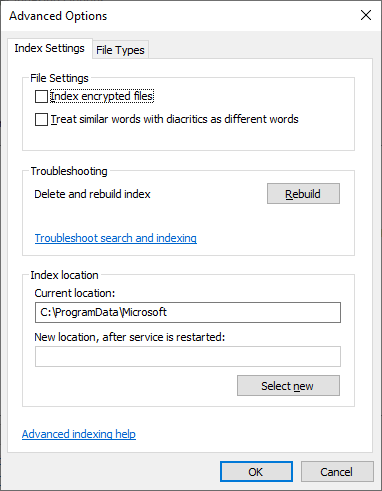Click the New location after restart label

pyautogui.click(x=130, y=337)
